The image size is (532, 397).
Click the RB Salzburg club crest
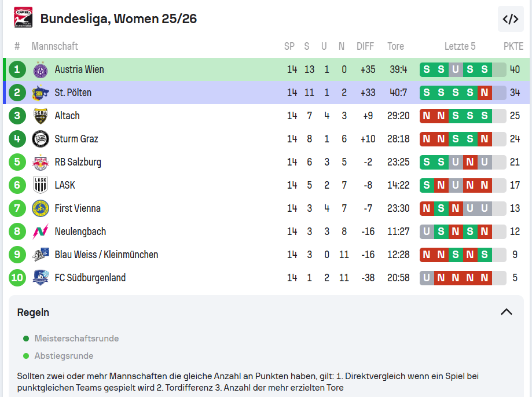click(41, 162)
